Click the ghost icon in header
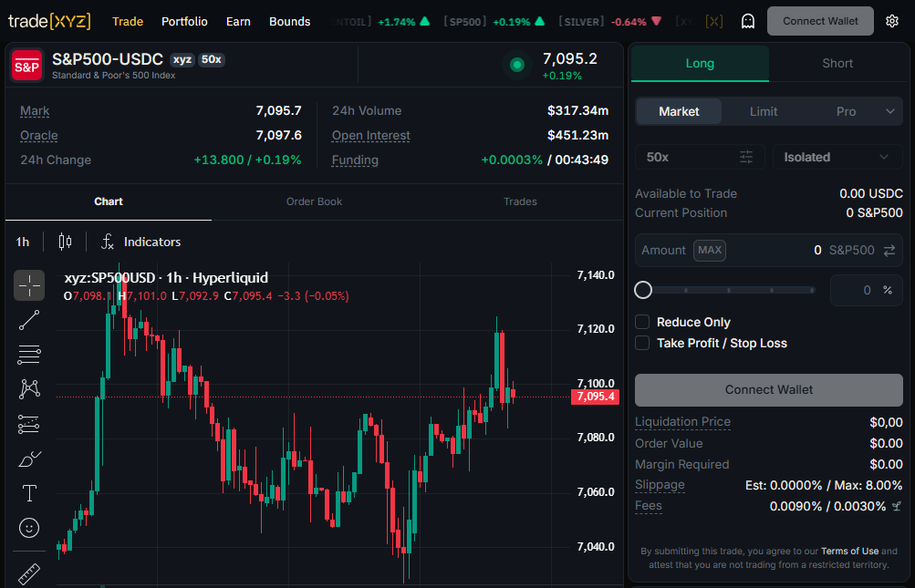 pyautogui.click(x=747, y=21)
